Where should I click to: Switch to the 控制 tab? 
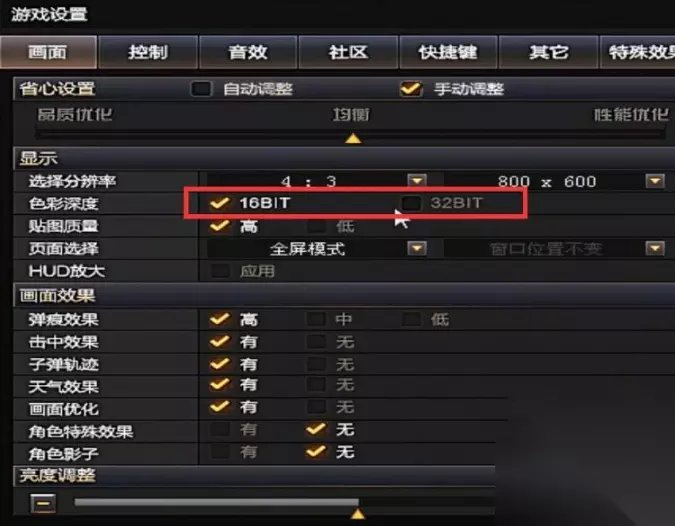[148, 52]
